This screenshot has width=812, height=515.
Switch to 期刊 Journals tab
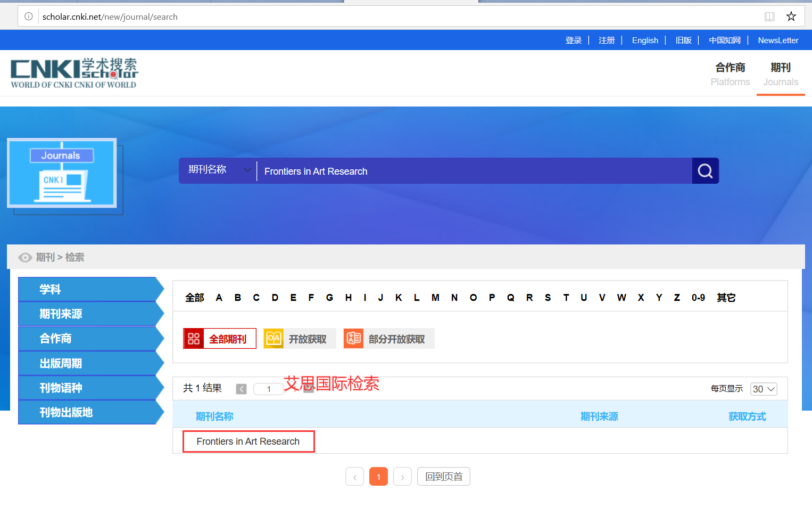click(781, 74)
